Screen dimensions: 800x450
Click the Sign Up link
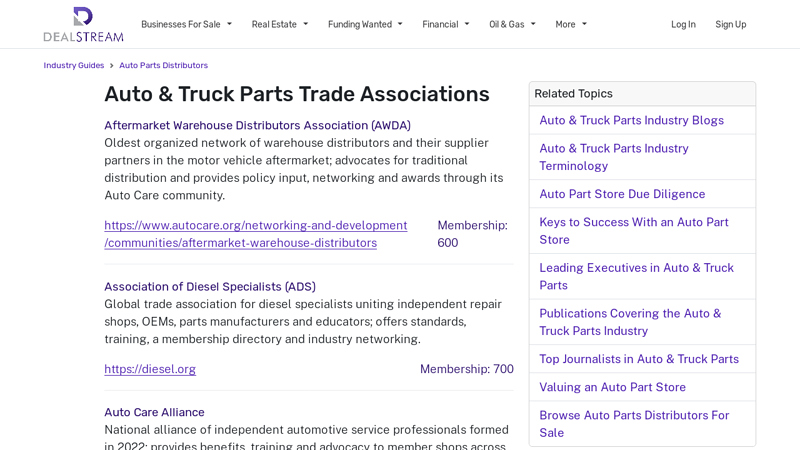point(731,24)
